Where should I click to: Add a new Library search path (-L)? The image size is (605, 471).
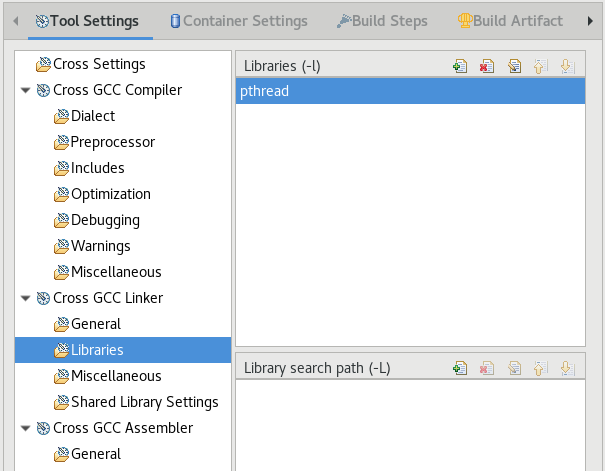(460, 368)
